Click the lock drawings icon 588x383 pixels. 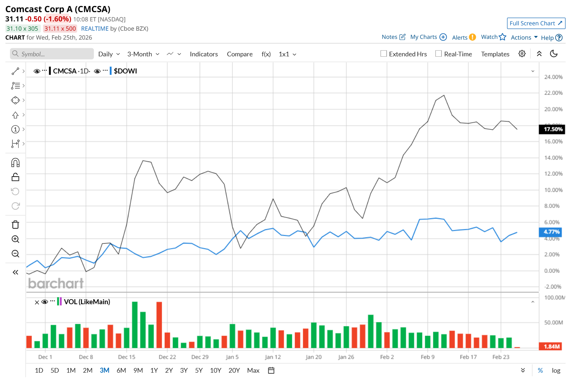click(x=15, y=177)
